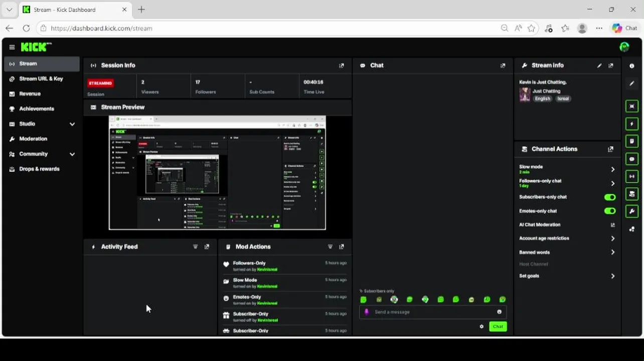Click the Send a message input field
Viewport: 644px width, 361px height.
tap(433, 312)
